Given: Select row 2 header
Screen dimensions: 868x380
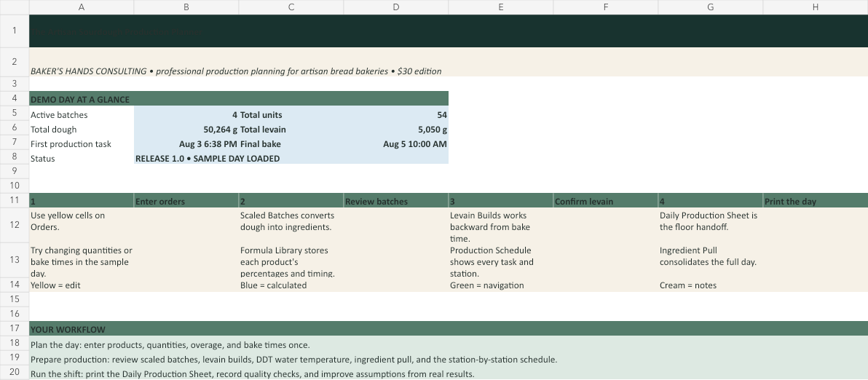Looking at the screenshot, I should [x=15, y=62].
